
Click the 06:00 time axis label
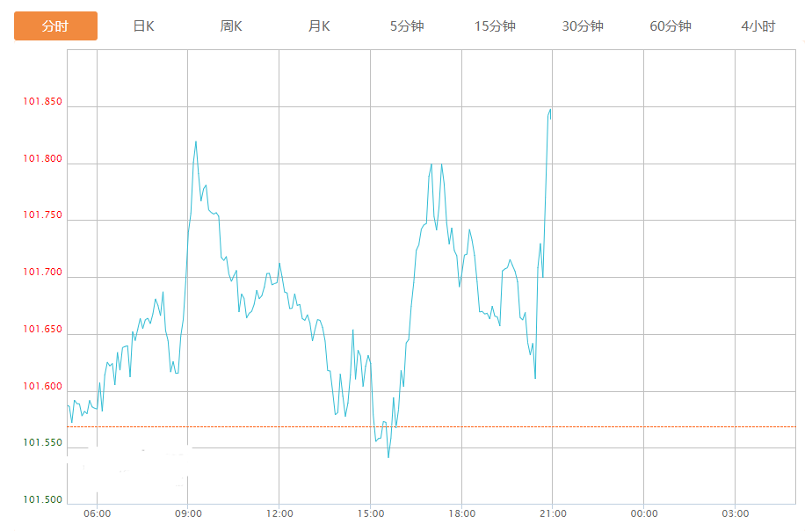(97, 513)
